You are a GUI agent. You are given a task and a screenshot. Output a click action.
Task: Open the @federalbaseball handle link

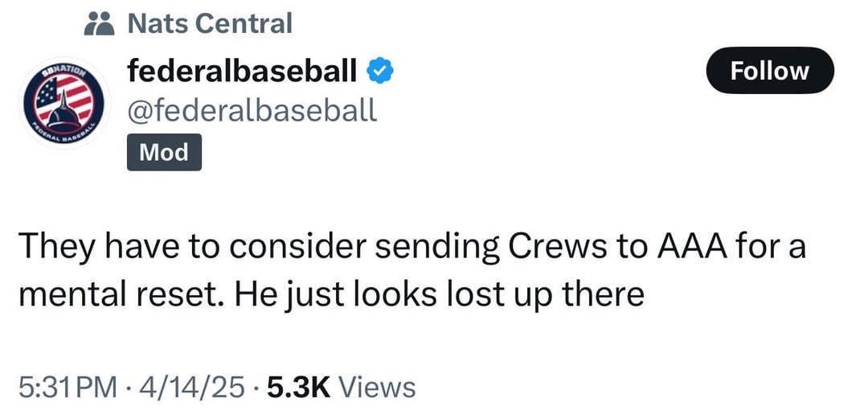pos(252,109)
